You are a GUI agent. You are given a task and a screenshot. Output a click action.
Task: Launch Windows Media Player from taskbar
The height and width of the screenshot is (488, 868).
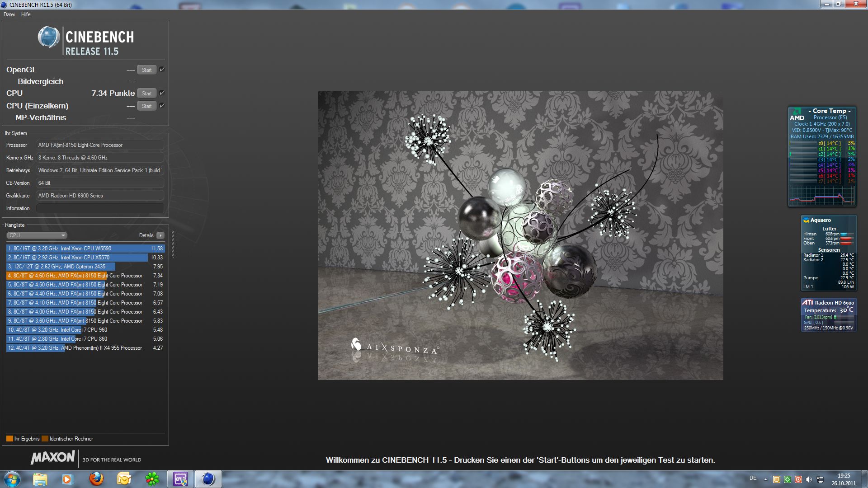click(x=67, y=479)
